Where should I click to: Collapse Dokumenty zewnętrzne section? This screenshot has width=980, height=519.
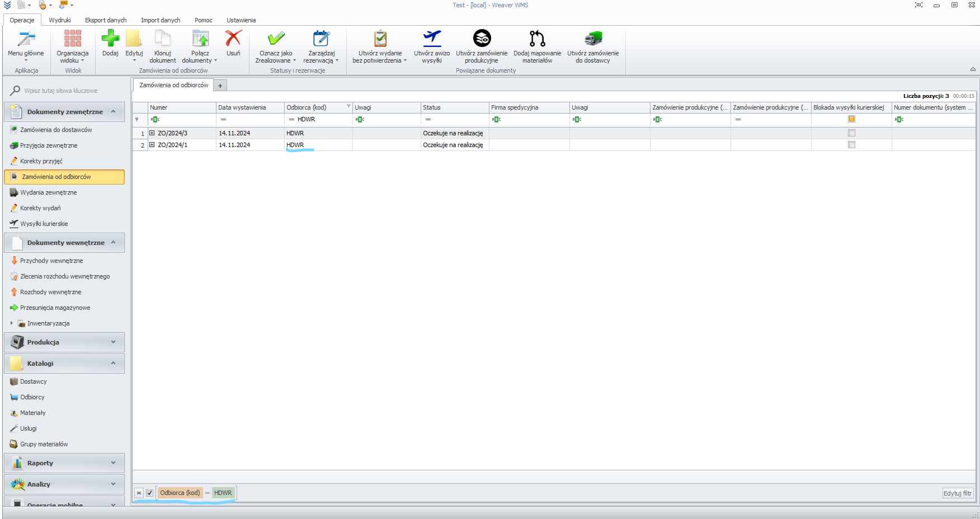click(114, 111)
